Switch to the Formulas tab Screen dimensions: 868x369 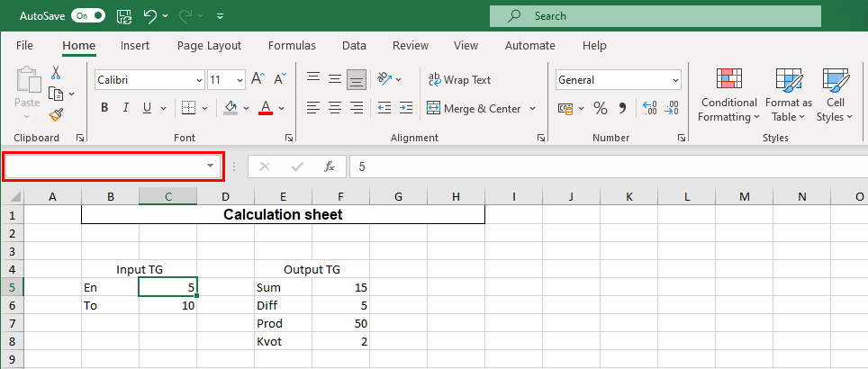[x=292, y=45]
